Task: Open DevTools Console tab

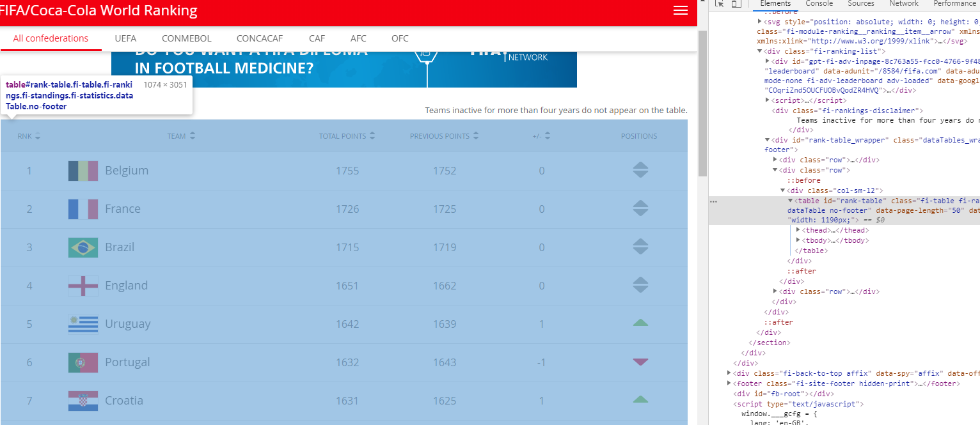Action: (x=819, y=4)
